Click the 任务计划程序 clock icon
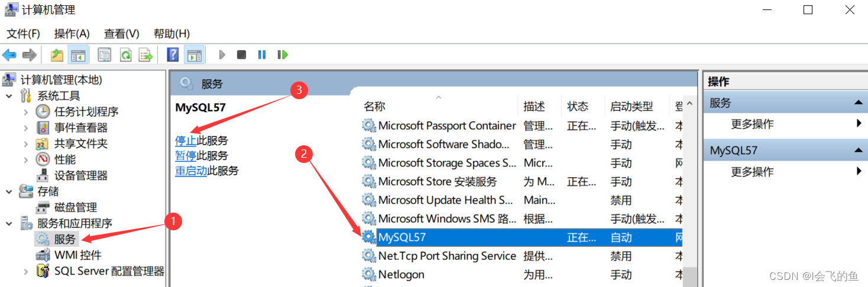This screenshot has width=868, height=287. pyautogui.click(x=43, y=112)
